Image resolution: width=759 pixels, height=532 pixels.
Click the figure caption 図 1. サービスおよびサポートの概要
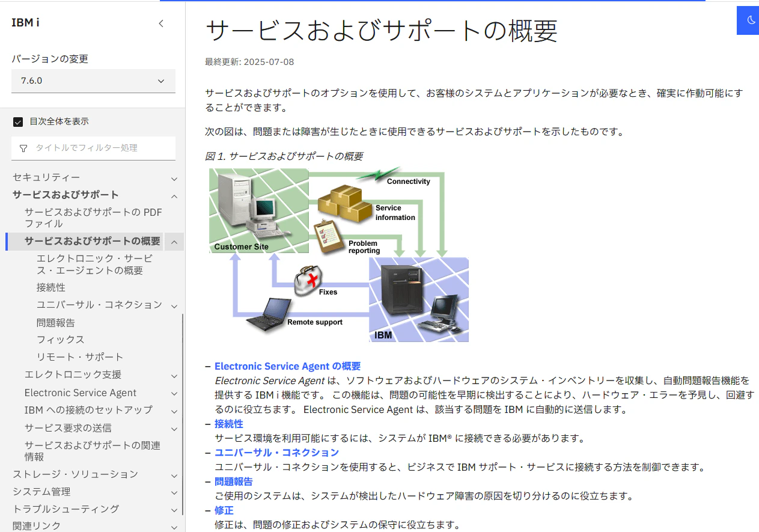284,156
